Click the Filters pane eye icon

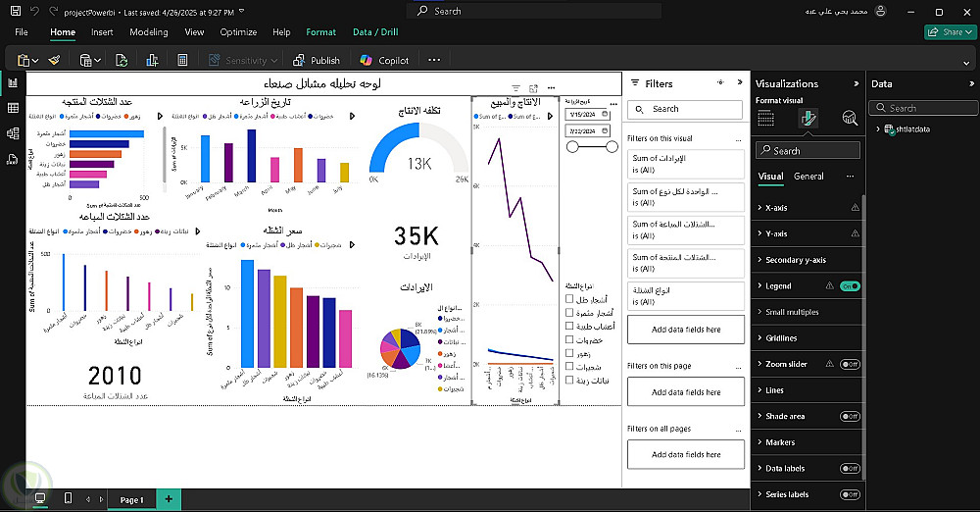coord(720,82)
